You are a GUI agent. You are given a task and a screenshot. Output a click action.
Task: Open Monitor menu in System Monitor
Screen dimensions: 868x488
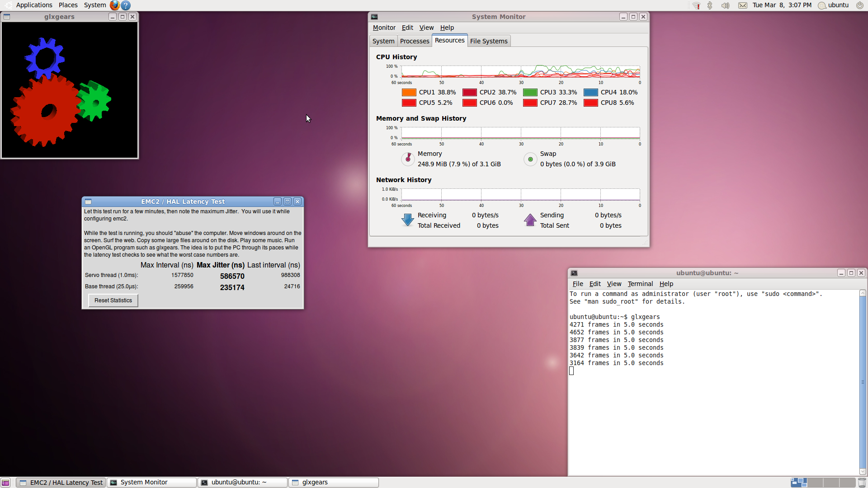coord(384,28)
